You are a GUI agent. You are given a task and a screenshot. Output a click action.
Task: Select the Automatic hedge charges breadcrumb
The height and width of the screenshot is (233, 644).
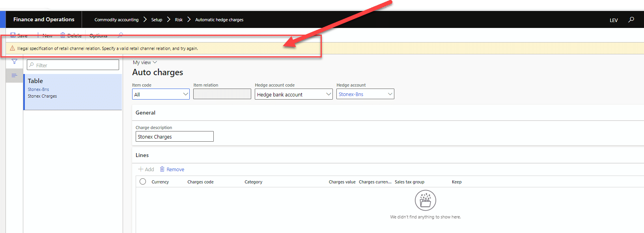219,20
